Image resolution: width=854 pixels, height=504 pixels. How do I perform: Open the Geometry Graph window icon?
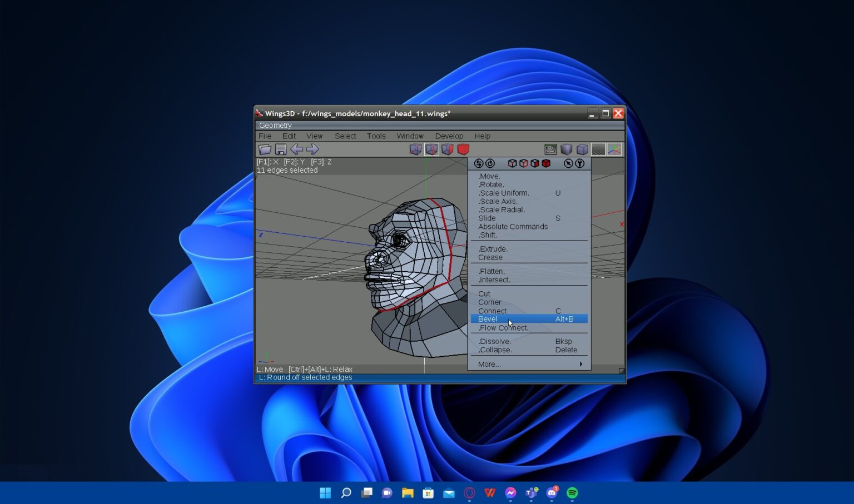(551, 149)
